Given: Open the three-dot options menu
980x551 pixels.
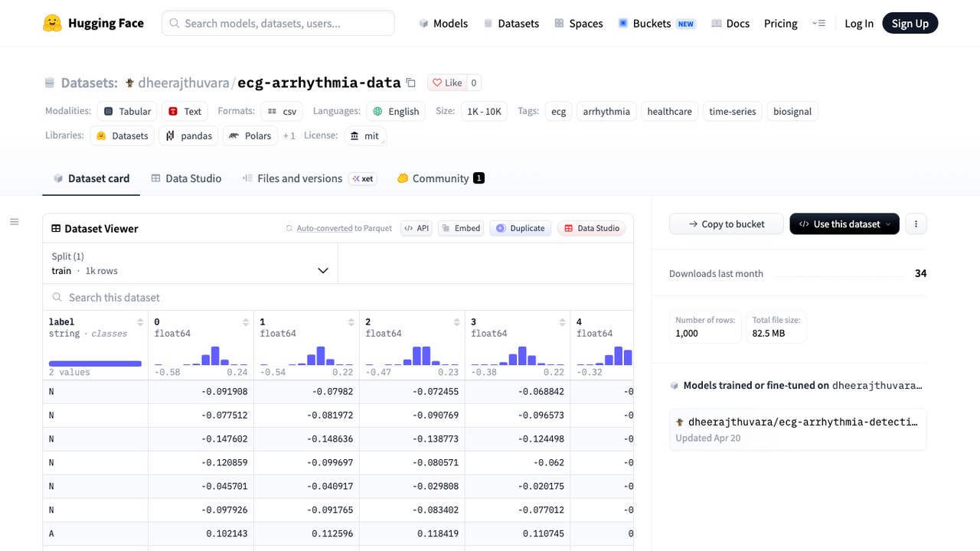Looking at the screenshot, I should click(x=916, y=224).
